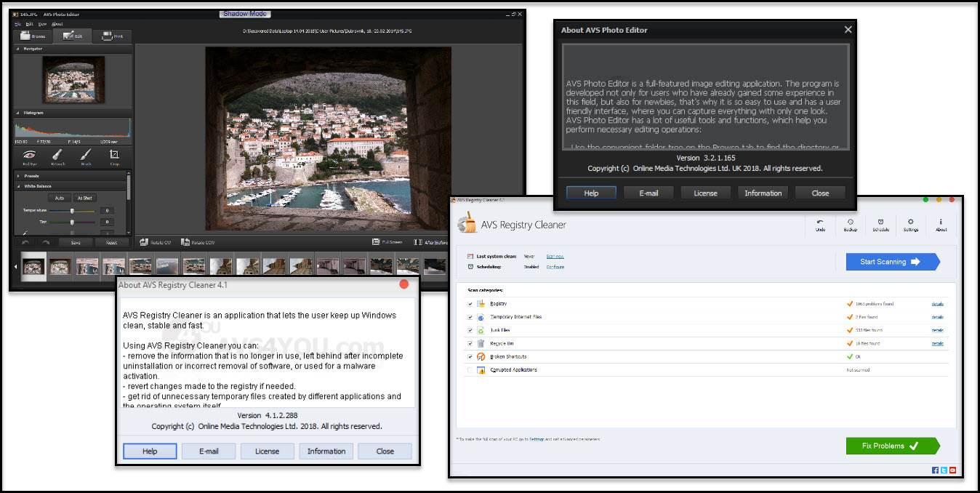
Task: Click the Navigator preview thumbnail
Action: 73,80
